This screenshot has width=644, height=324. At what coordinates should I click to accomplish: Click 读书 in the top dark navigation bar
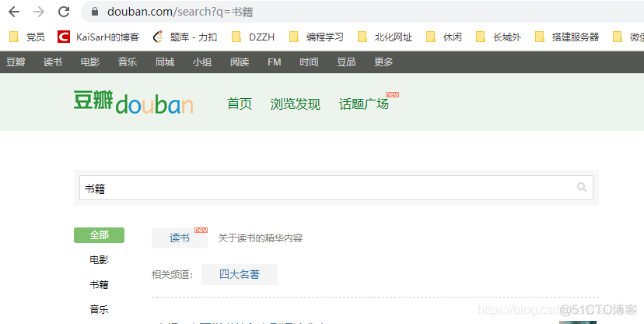(53, 62)
